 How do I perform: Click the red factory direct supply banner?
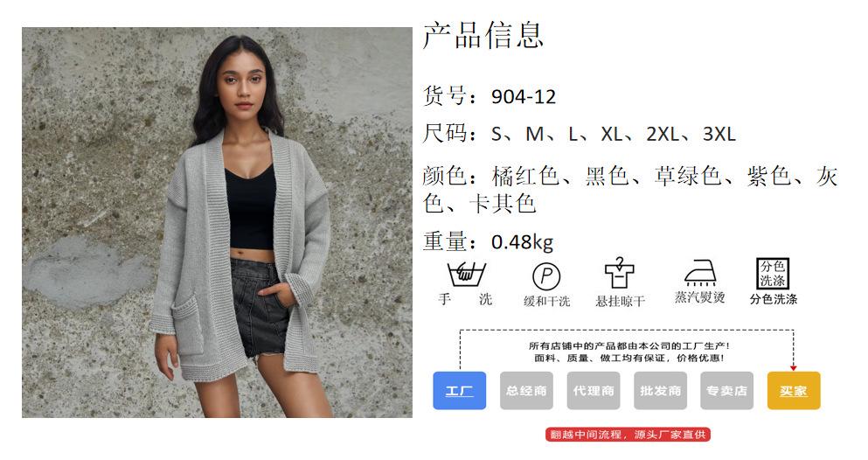click(x=628, y=435)
